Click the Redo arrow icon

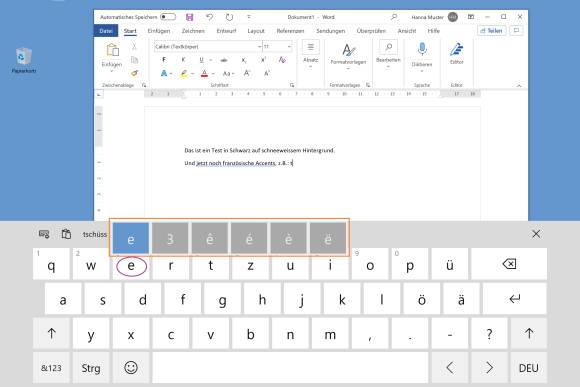229,17
